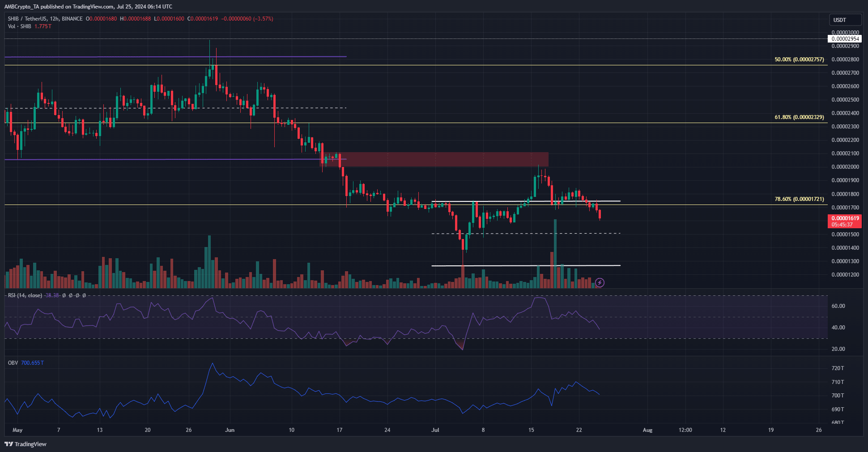Click the RSI value 38.38
Viewport: 868px width, 452px height.
[x=52, y=295]
